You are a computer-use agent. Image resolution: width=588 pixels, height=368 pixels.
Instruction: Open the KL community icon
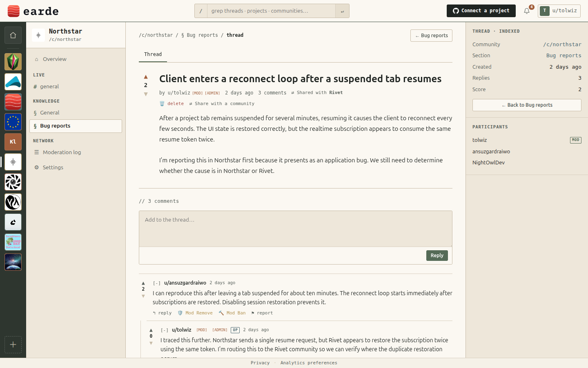tap(13, 142)
